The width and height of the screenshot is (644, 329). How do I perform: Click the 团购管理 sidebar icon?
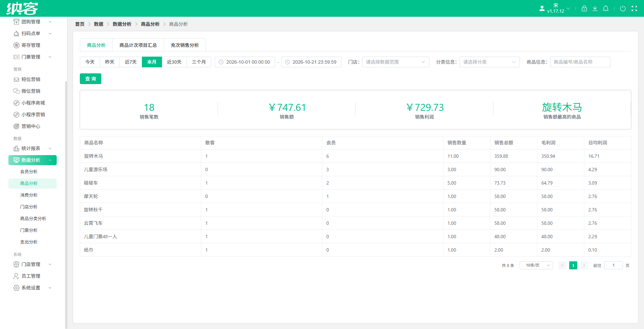click(16, 22)
